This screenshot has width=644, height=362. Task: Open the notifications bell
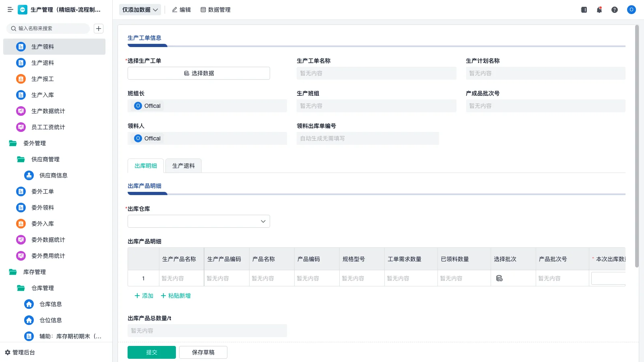click(x=599, y=10)
